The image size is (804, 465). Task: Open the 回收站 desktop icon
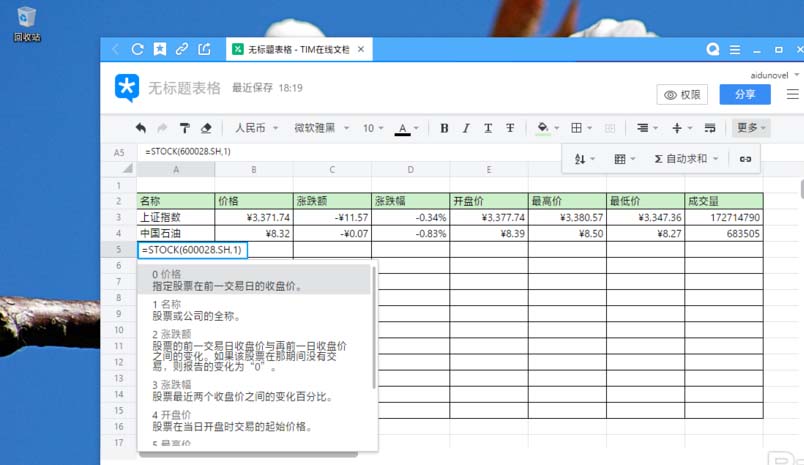[27, 24]
